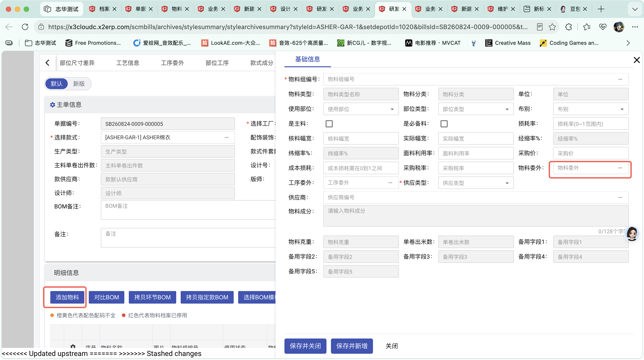Show more bookmarks chevron

tap(628, 43)
